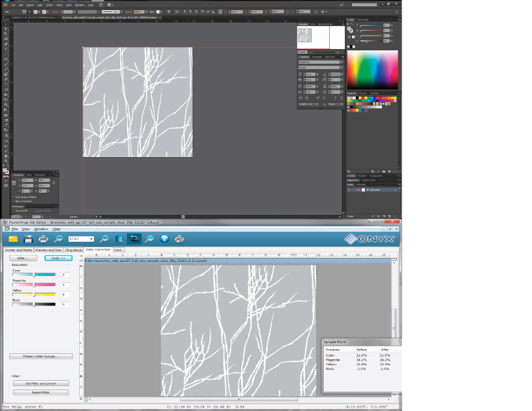
Task: Click the Yellow saturation value field
Action: coord(65,294)
